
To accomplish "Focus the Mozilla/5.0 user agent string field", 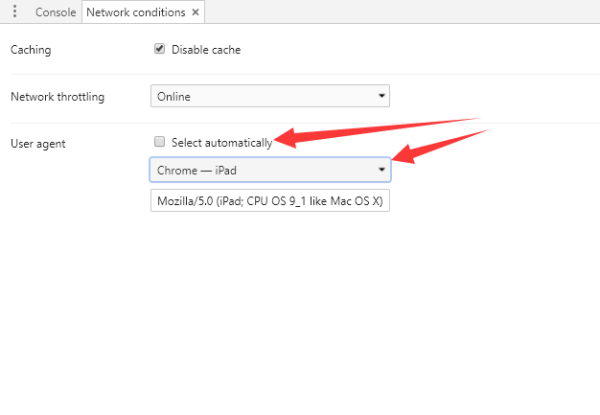I will [x=269, y=201].
